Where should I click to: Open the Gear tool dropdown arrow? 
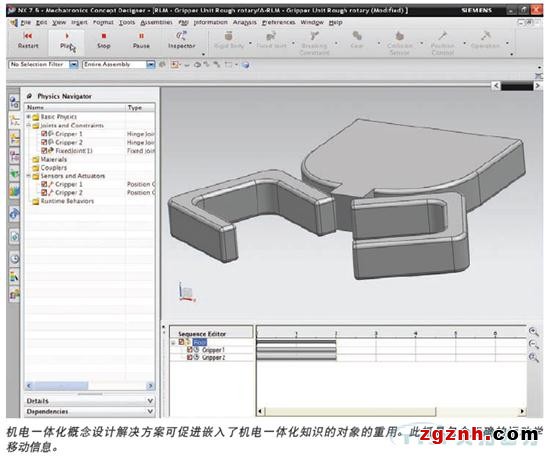click(379, 43)
